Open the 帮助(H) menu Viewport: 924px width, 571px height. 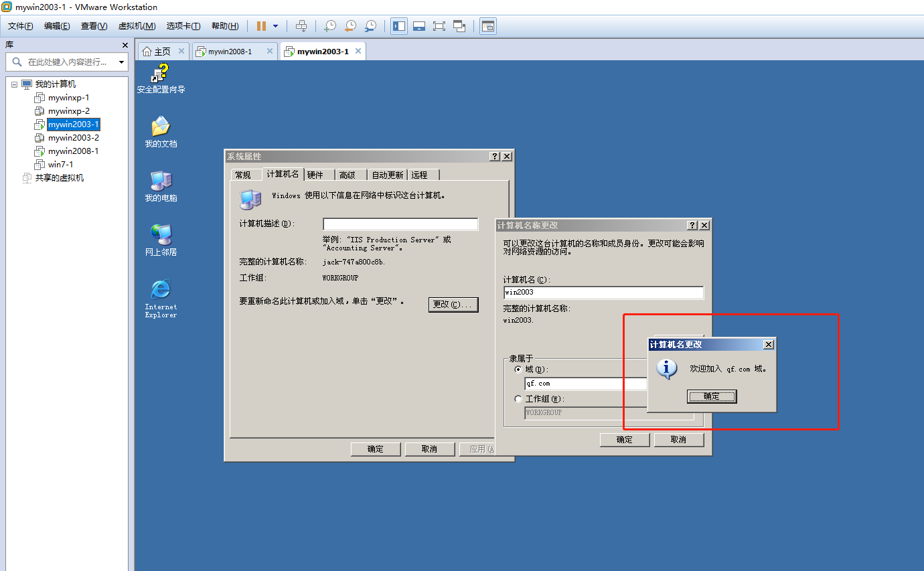[225, 26]
